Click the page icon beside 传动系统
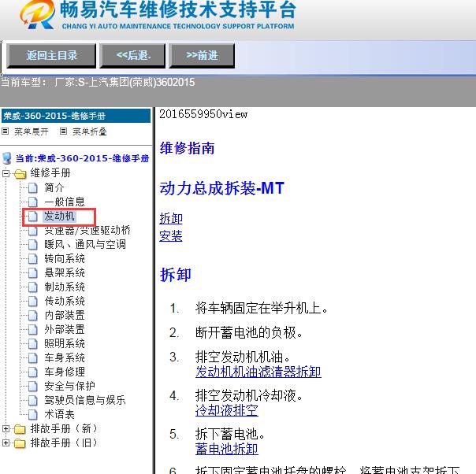The height and width of the screenshot is (474, 476). pos(33,302)
